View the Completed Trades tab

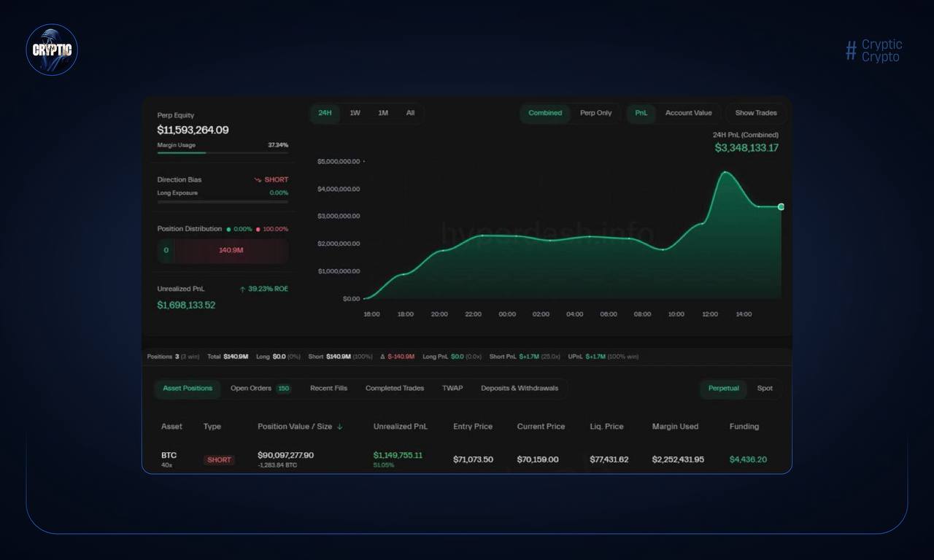(395, 389)
